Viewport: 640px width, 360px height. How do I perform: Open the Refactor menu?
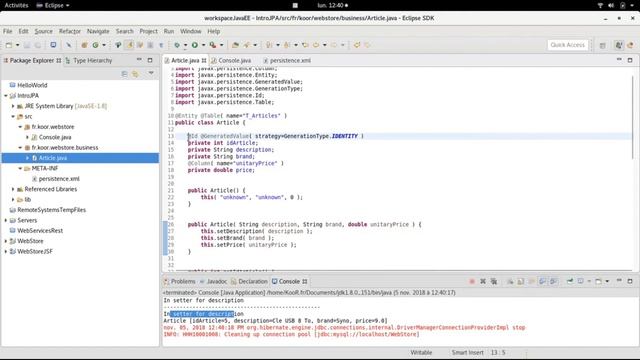tap(69, 31)
